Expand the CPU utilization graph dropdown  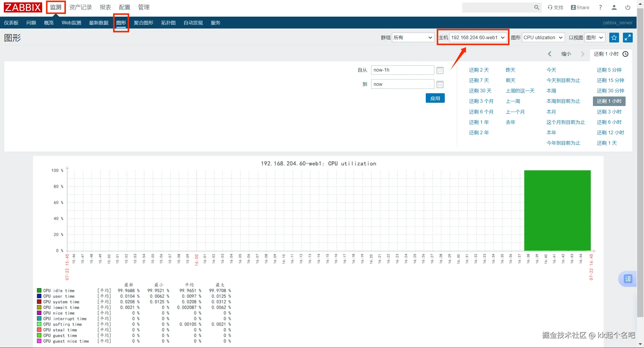pyautogui.click(x=543, y=38)
